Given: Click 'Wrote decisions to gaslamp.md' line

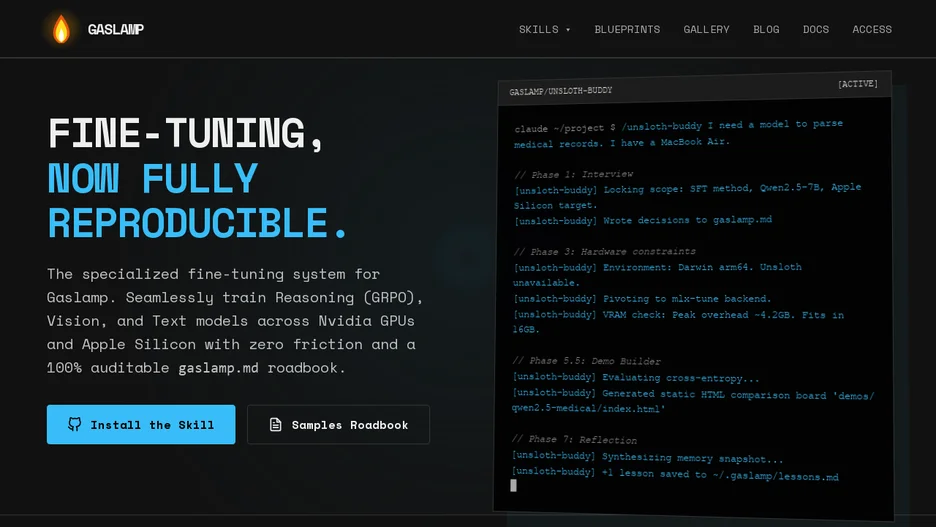Looking at the screenshot, I should [687, 220].
